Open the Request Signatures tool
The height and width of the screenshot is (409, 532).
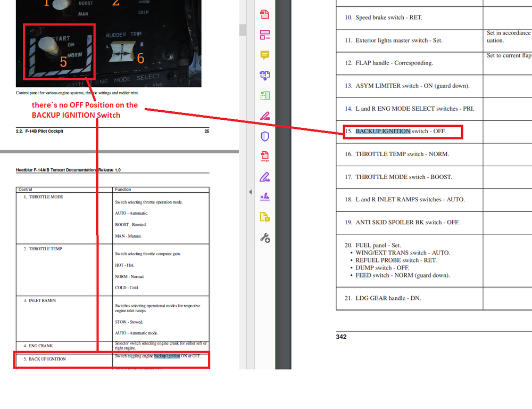(264, 197)
